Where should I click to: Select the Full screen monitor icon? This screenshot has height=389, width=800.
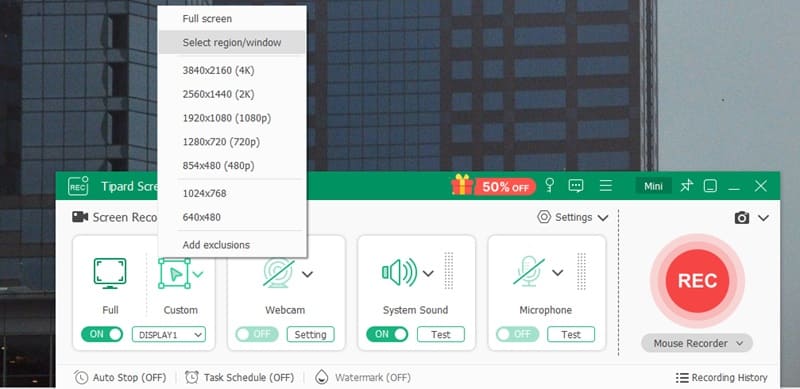(x=110, y=273)
